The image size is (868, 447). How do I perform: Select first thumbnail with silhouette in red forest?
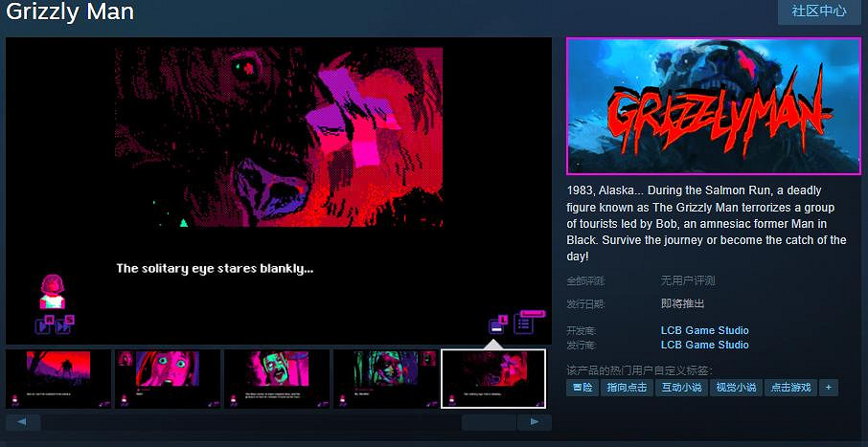pos(58,378)
